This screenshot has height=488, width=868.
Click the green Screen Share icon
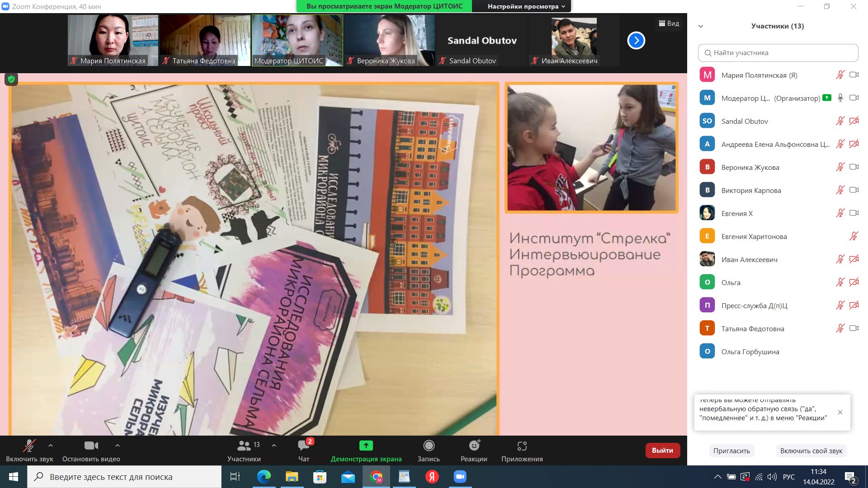(366, 446)
